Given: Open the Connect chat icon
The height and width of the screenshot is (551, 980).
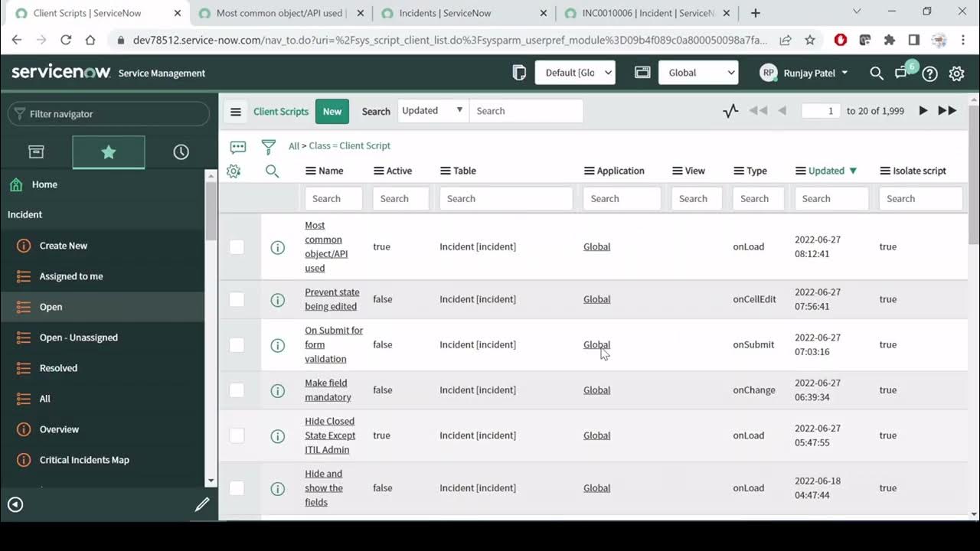Looking at the screenshot, I should click(902, 73).
